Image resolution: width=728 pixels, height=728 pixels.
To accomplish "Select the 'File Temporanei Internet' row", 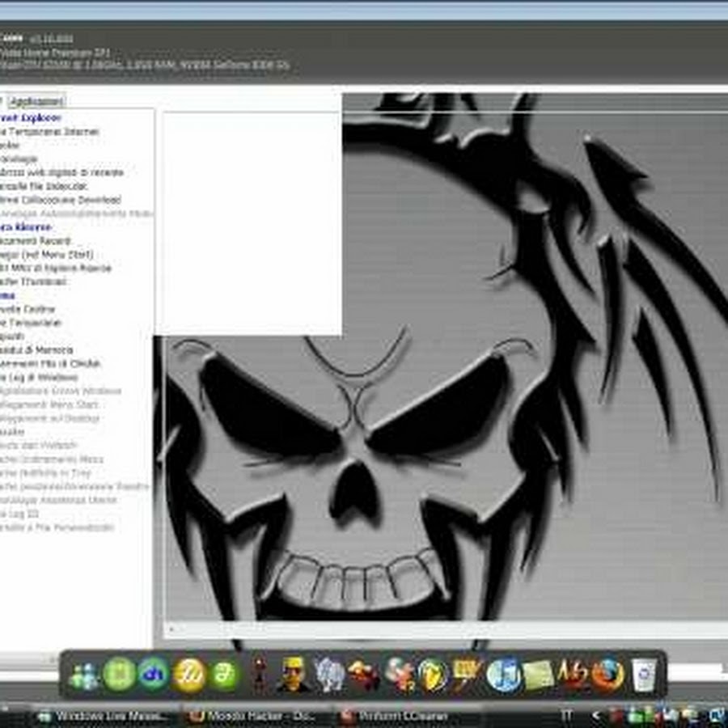I will pyautogui.click(x=49, y=132).
